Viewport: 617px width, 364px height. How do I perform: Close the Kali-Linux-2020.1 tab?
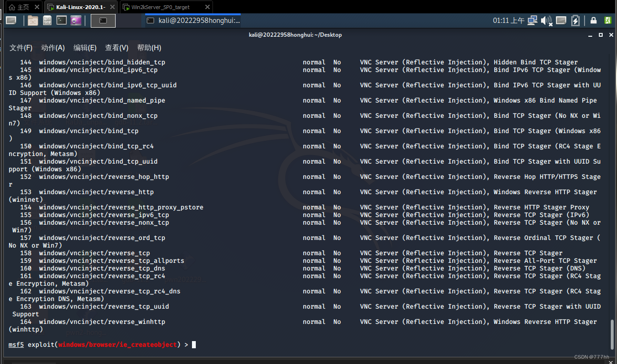coord(112,7)
